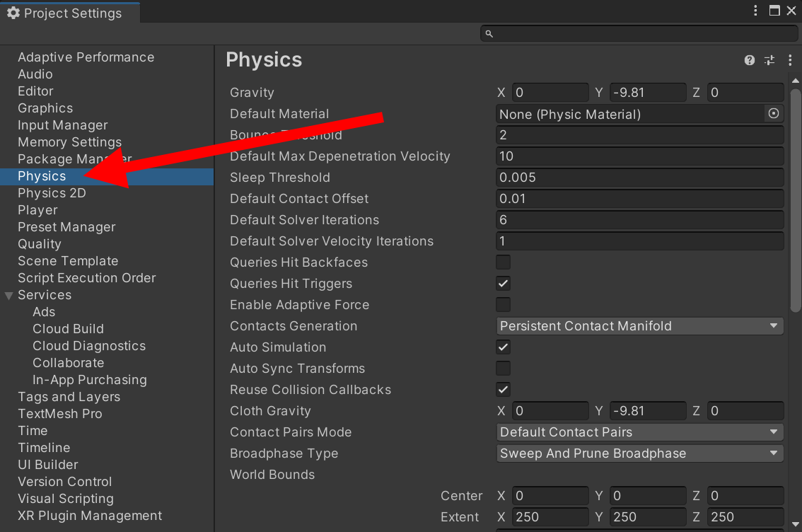Viewport: 802px width, 532px height.
Task: Select Visual Scripting category
Action: point(66,499)
